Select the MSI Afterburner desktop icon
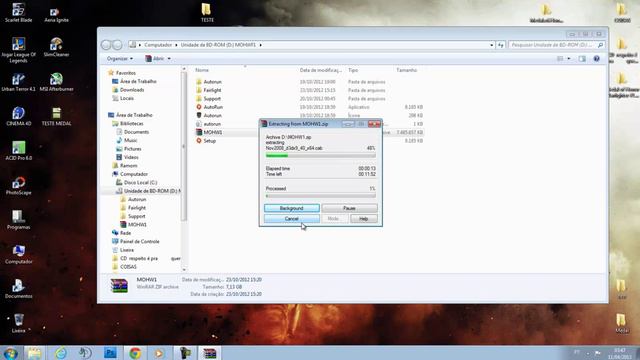The image size is (640, 360). point(56,82)
